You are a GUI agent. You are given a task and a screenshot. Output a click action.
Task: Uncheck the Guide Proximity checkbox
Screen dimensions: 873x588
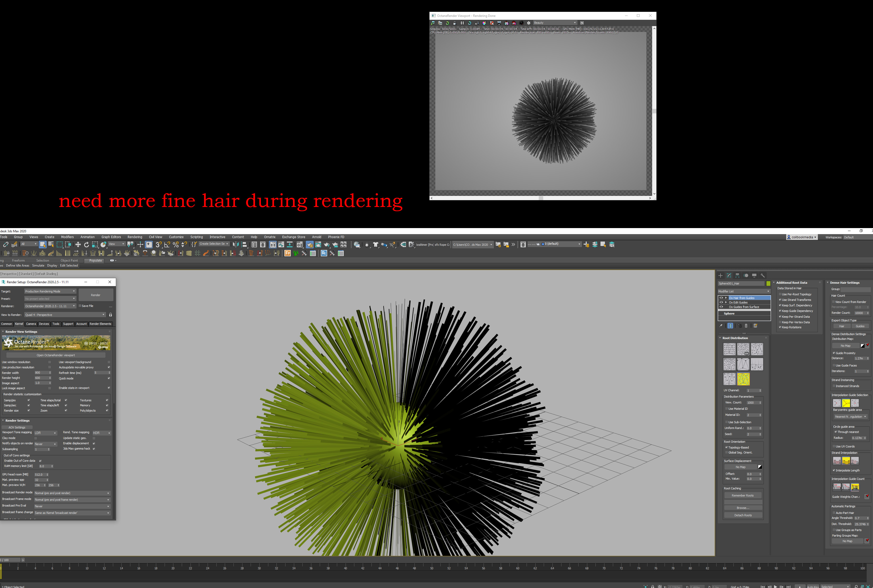834,353
